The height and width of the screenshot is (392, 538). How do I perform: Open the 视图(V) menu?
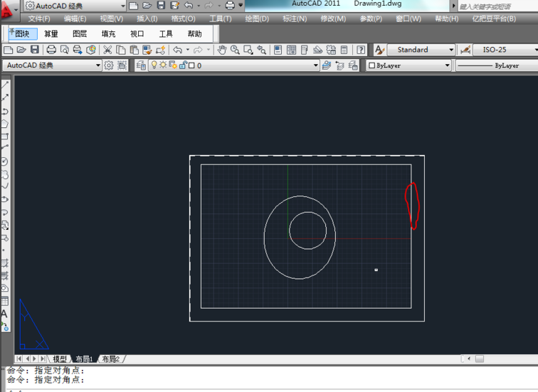[x=111, y=19]
